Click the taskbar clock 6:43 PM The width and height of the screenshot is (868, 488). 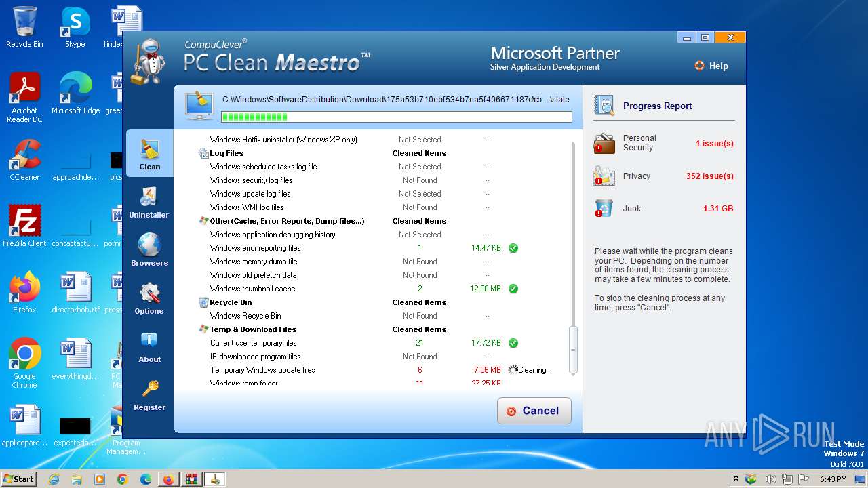(833, 479)
